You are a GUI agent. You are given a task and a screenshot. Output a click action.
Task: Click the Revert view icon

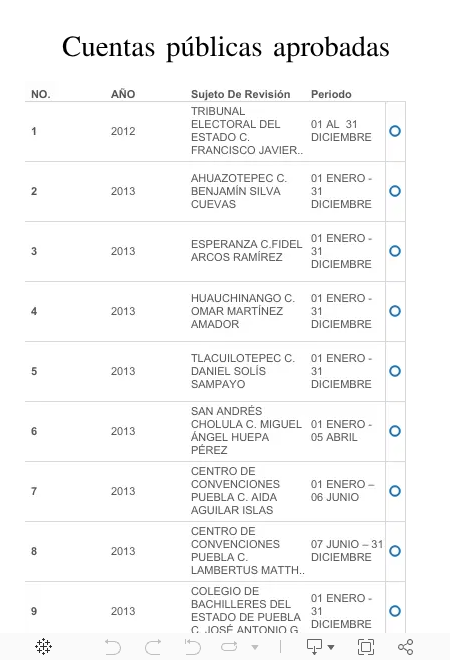pyautogui.click(x=192, y=647)
